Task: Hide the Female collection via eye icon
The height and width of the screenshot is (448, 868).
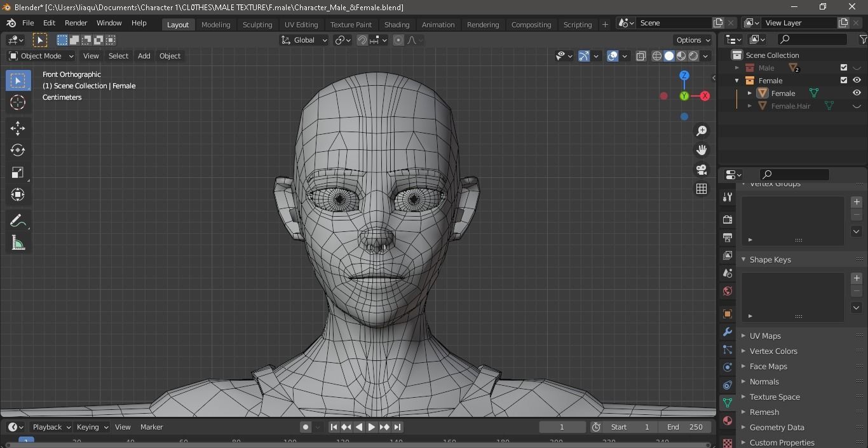Action: 857,80
